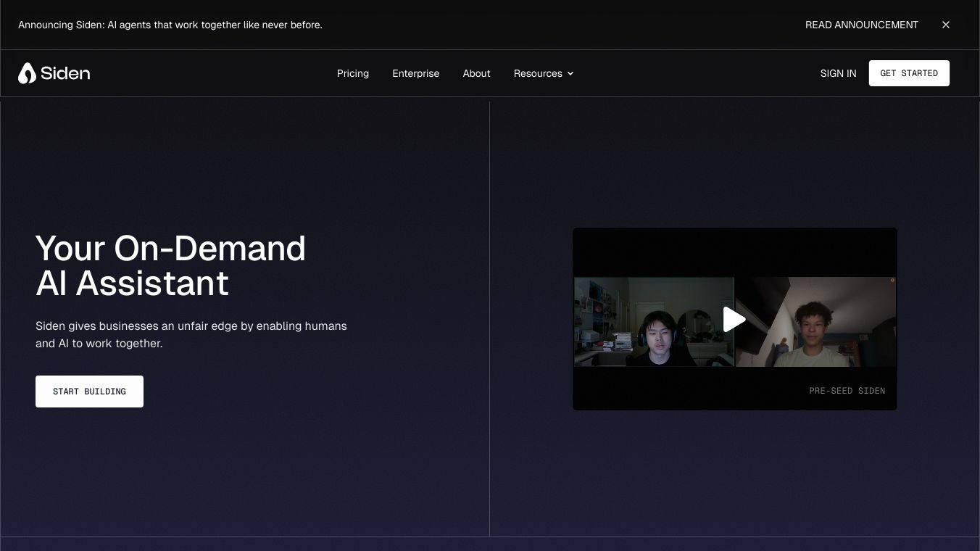The height and width of the screenshot is (551, 980).
Task: Play the Pre-Seed Siden video
Action: [x=734, y=320]
